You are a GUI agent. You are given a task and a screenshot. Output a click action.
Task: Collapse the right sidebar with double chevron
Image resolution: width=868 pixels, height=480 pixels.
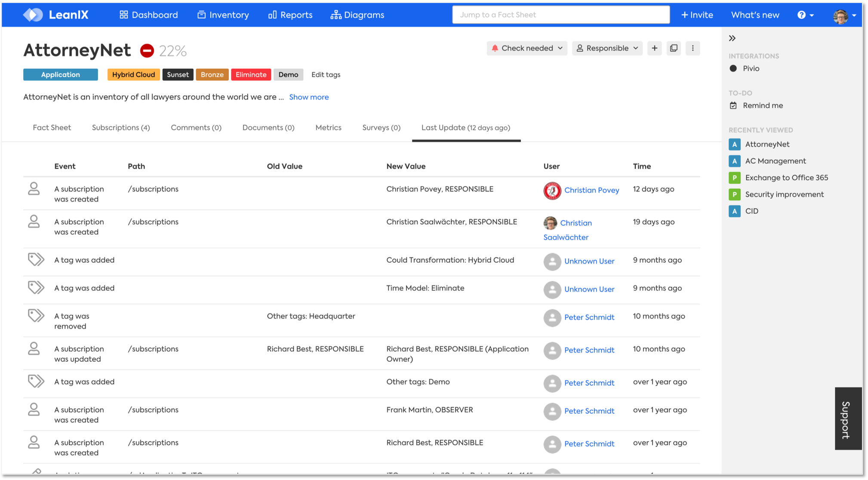(x=732, y=38)
